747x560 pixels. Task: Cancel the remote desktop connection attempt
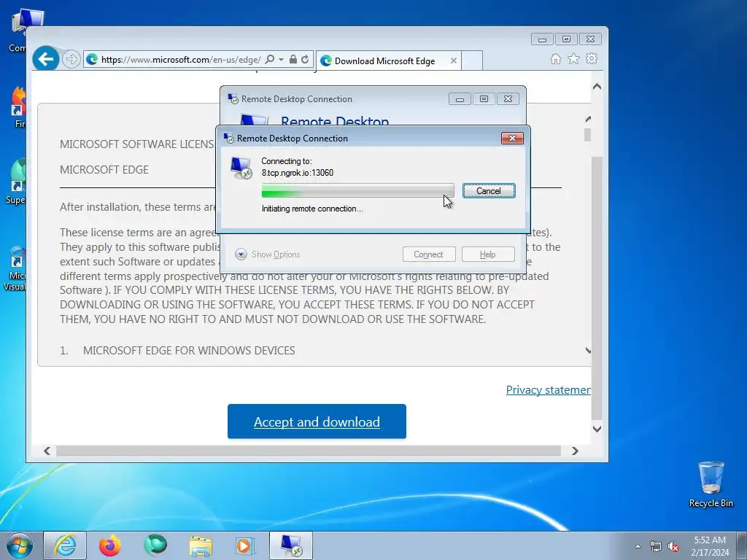[x=489, y=191]
